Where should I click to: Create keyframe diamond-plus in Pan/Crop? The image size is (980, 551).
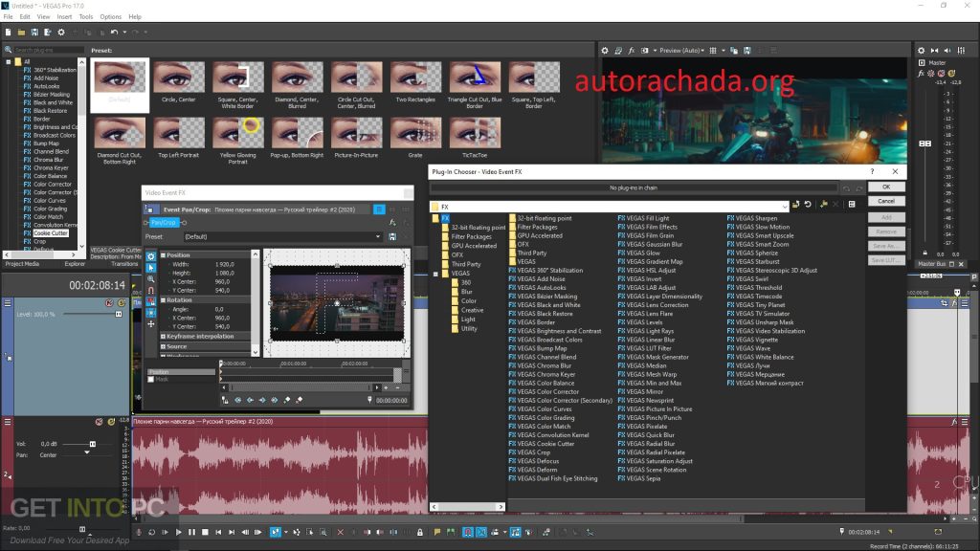pos(287,400)
